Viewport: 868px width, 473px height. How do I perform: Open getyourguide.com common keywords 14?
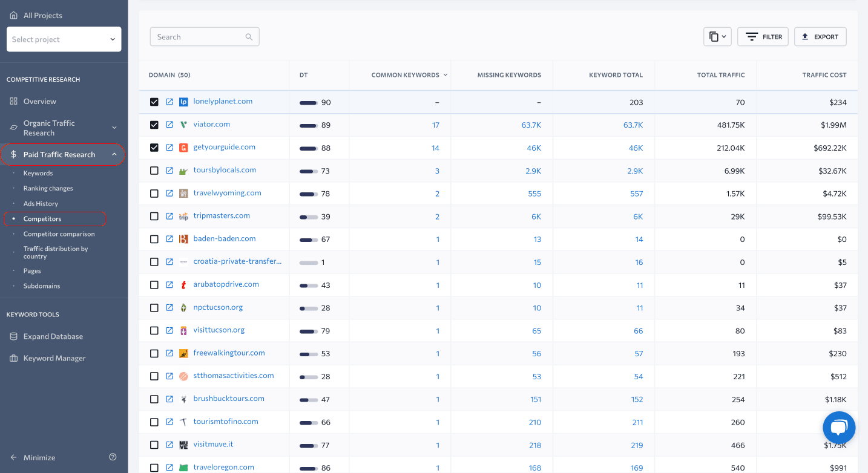point(435,148)
